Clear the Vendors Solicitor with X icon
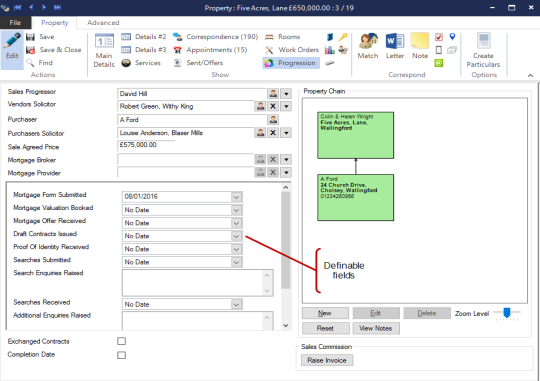 click(273, 106)
